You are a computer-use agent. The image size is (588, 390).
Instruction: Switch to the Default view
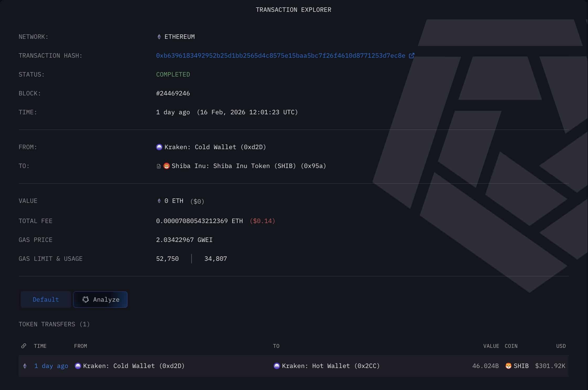(x=45, y=300)
